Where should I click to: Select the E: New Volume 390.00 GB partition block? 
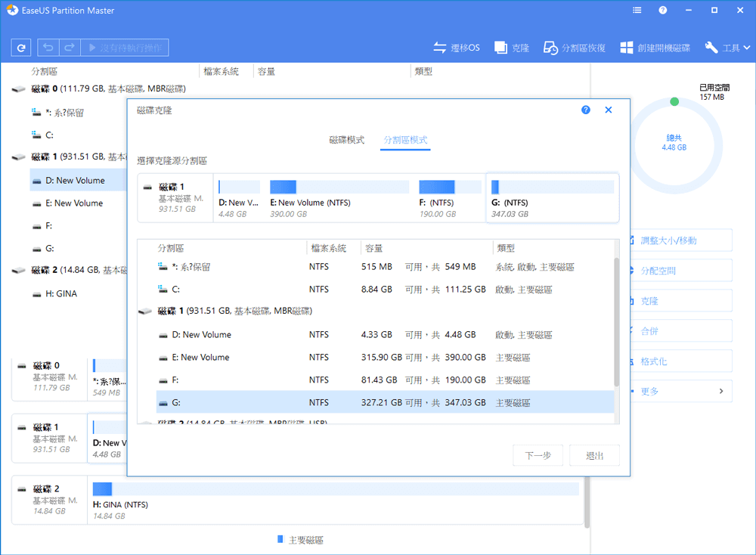[339, 199]
